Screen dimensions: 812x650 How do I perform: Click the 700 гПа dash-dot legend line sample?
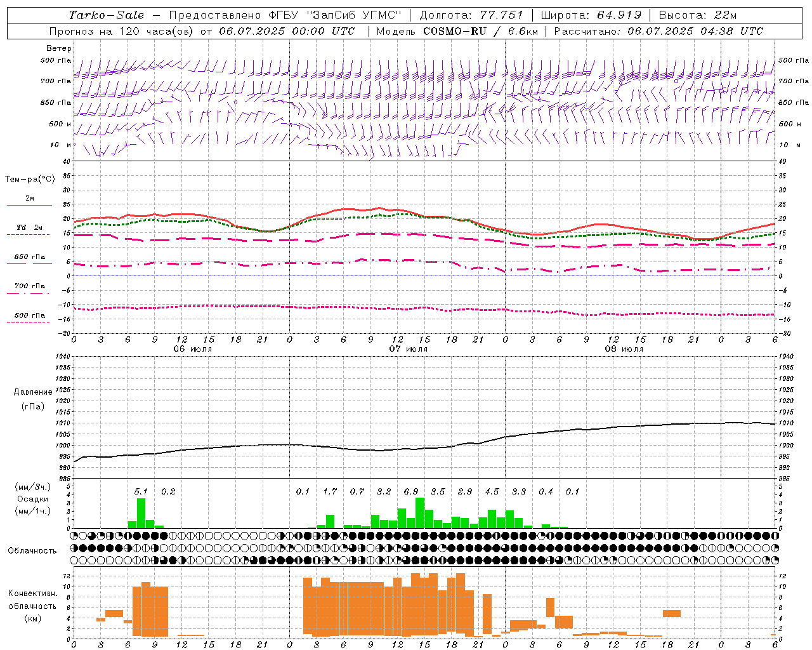pyautogui.click(x=28, y=293)
